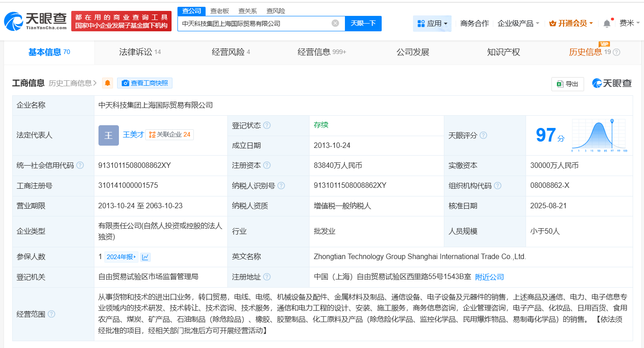Click the 天眼一下 search button

363,23
